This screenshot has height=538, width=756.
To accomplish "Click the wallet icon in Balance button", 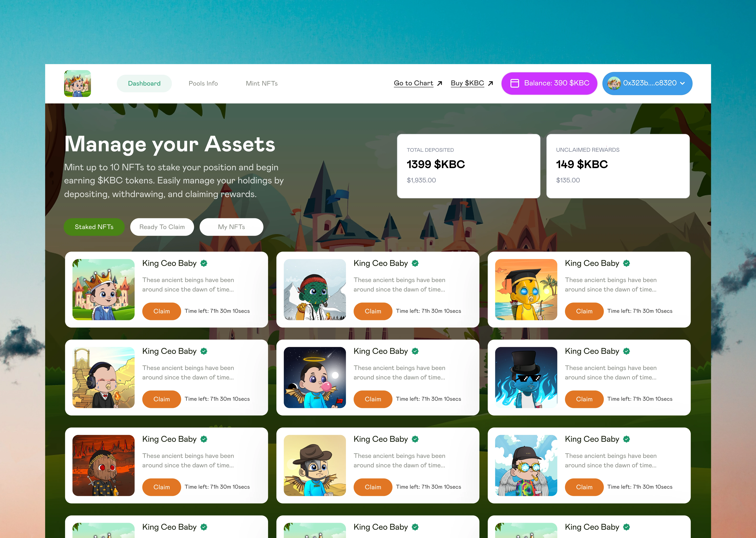I will coord(515,83).
